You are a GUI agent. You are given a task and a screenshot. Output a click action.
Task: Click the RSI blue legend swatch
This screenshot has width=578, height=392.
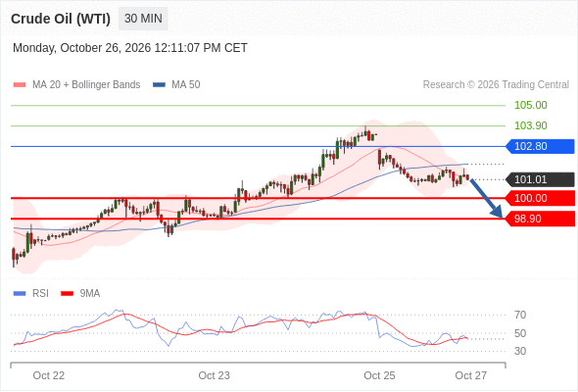tap(20, 294)
